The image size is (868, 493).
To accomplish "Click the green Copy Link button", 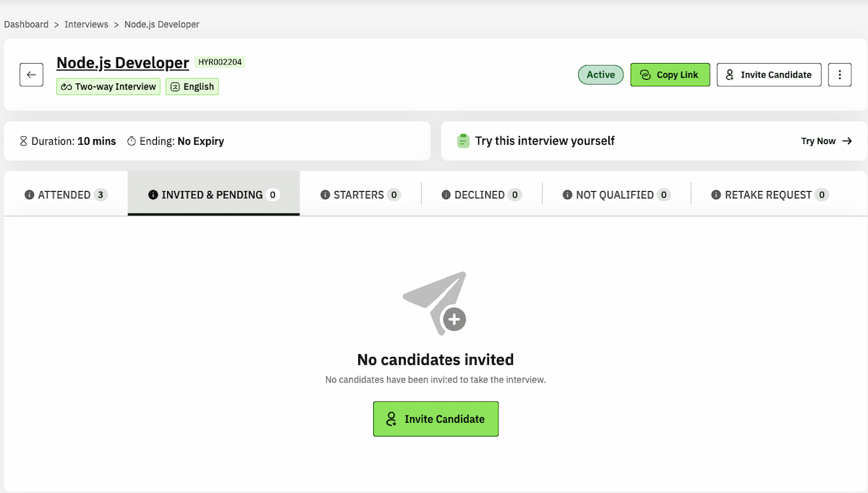I will (670, 75).
